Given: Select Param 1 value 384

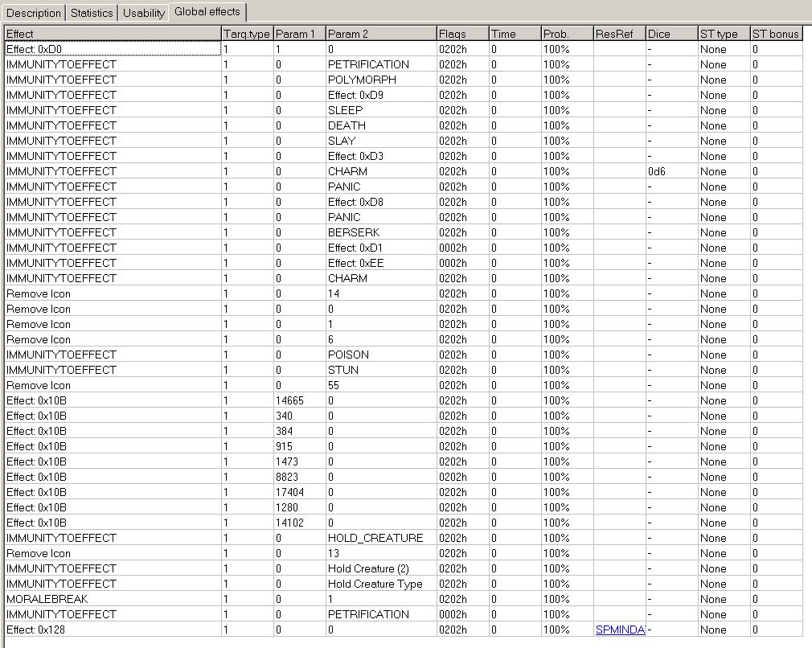Looking at the screenshot, I should 300,432.
